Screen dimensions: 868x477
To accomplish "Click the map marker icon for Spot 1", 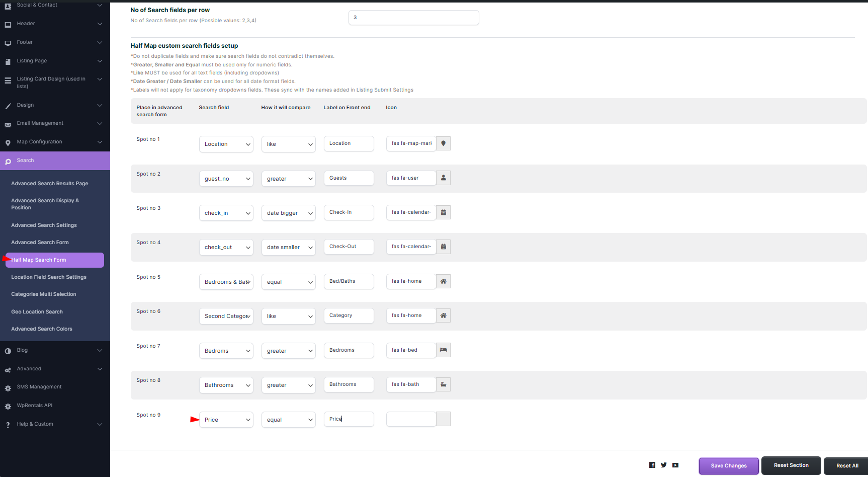I will click(x=443, y=143).
